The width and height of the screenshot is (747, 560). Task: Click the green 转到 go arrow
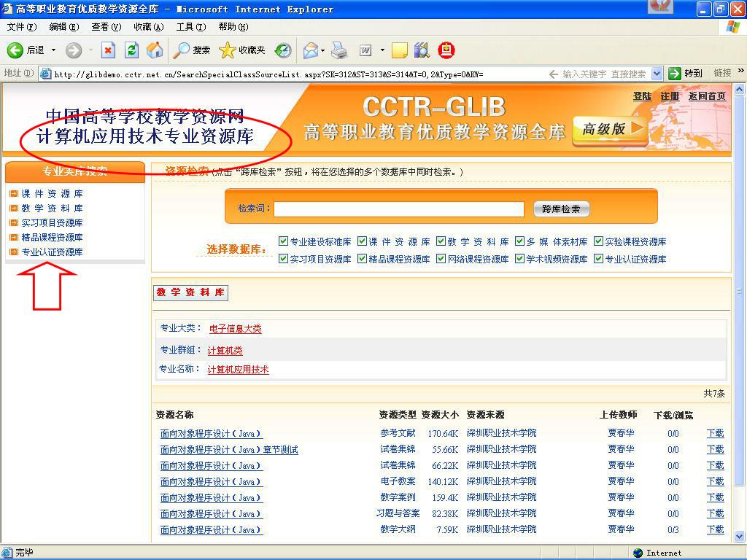pos(674,74)
